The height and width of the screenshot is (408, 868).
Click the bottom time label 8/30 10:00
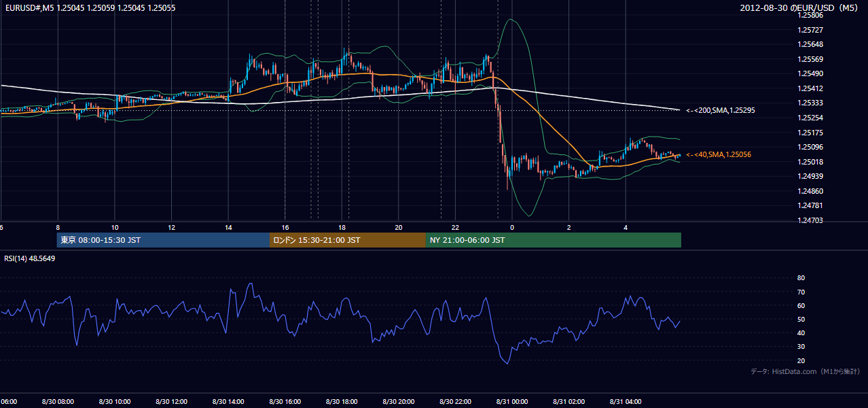(x=115, y=402)
